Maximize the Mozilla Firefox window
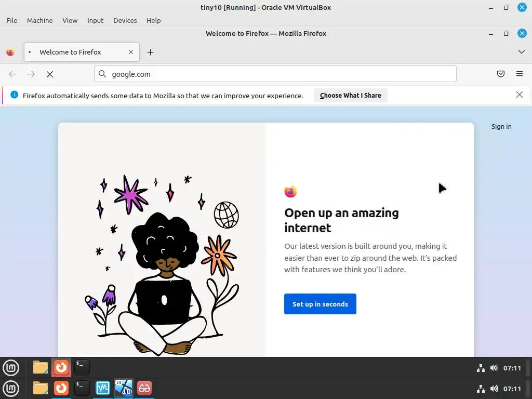Viewport: 532px width, 399px height. pyautogui.click(x=506, y=33)
